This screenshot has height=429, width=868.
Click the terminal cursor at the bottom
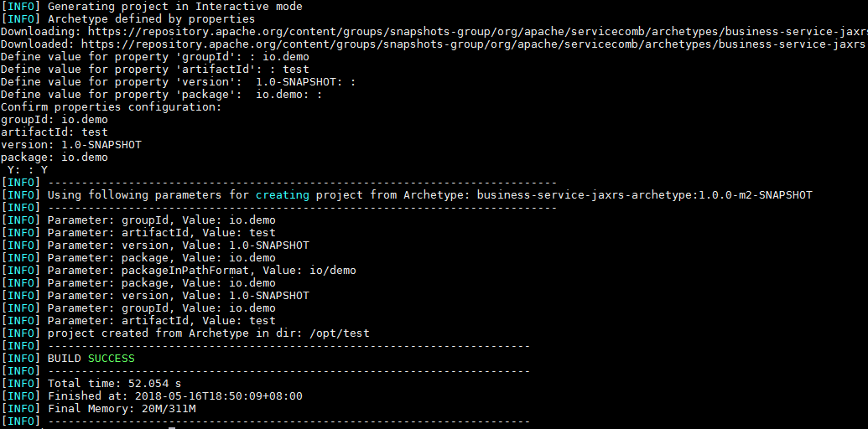click(x=172, y=426)
